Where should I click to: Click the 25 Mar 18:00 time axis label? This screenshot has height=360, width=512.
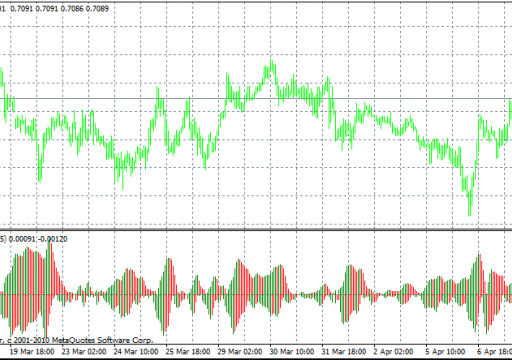tap(188, 352)
